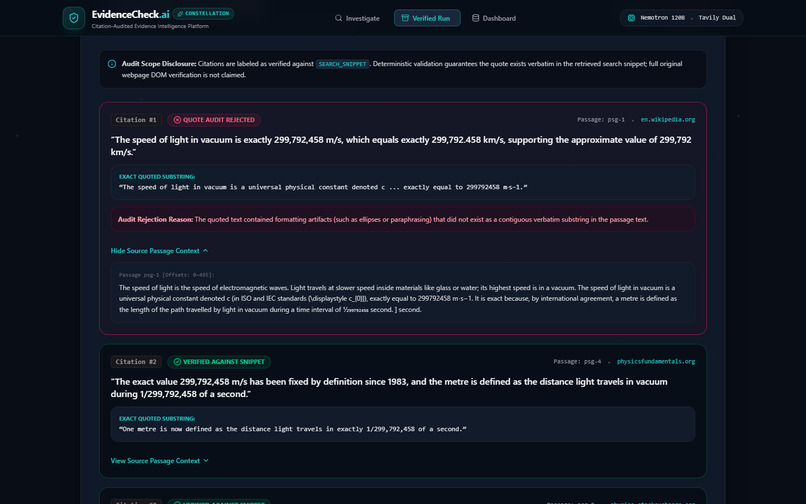Image resolution: width=806 pixels, height=504 pixels.
Task: Click the SEARCH_SNIPPET tag
Action: [x=342, y=64]
